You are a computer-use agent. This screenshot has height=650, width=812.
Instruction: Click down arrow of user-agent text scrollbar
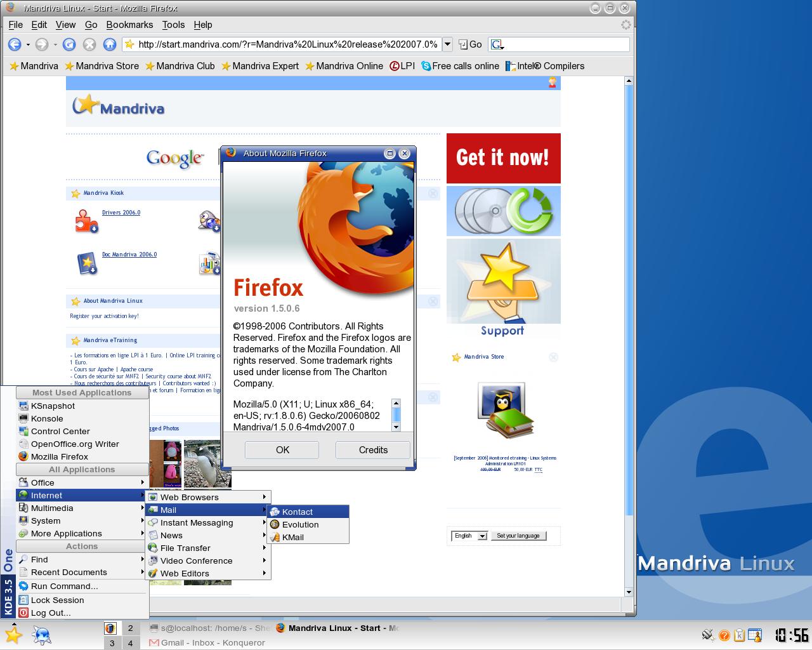coord(396,427)
